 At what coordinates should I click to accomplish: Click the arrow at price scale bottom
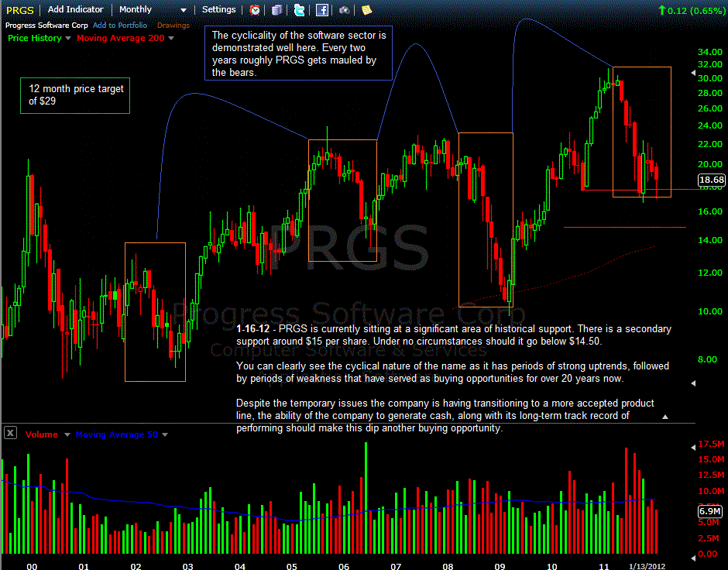(x=693, y=383)
